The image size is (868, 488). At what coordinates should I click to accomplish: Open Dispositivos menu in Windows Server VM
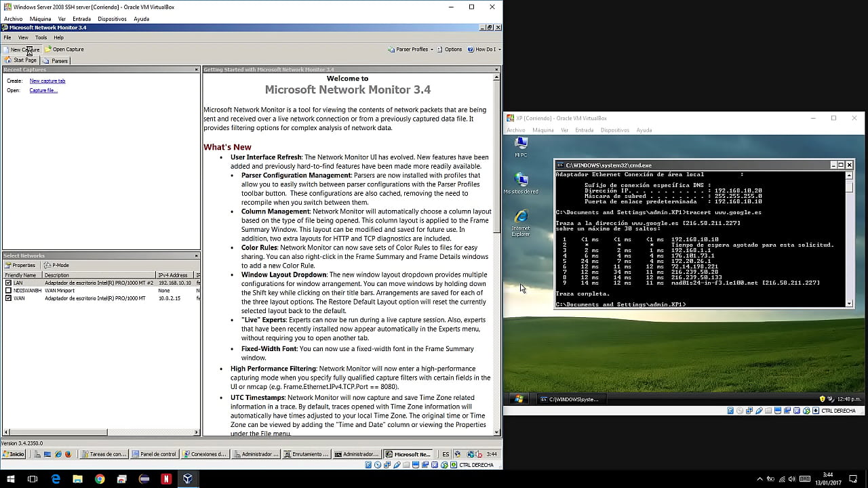(x=112, y=19)
